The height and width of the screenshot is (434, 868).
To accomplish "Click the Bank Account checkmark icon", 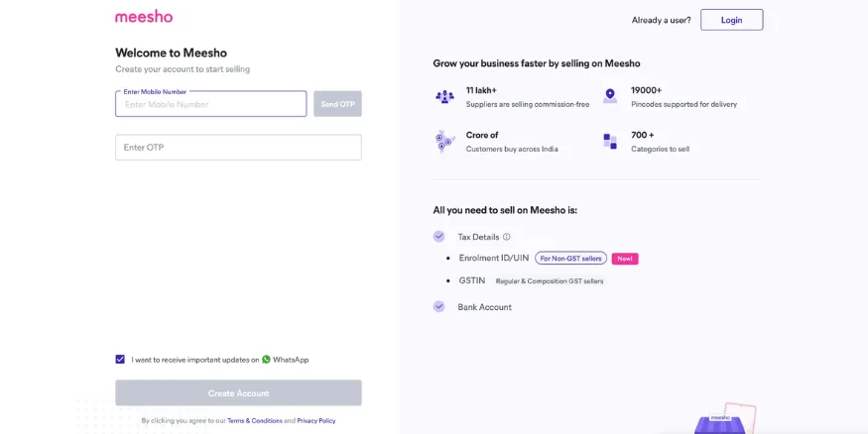I will point(439,307).
